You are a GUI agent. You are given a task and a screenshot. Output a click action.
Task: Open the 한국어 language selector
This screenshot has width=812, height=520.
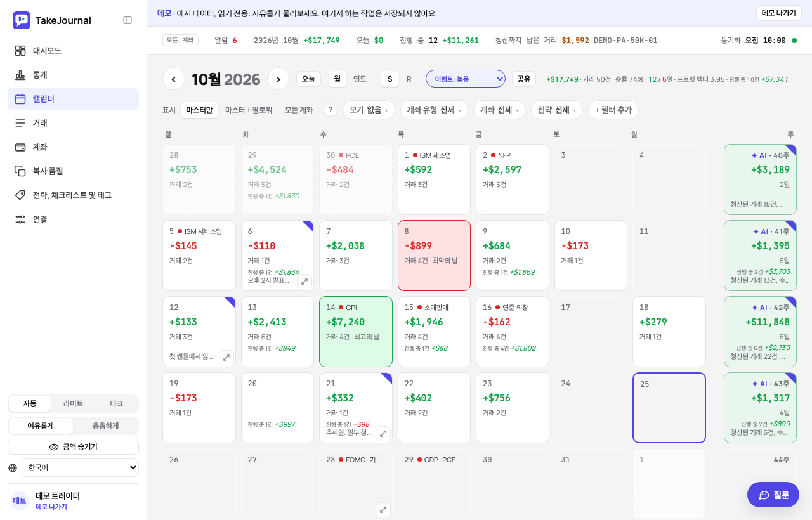point(80,468)
